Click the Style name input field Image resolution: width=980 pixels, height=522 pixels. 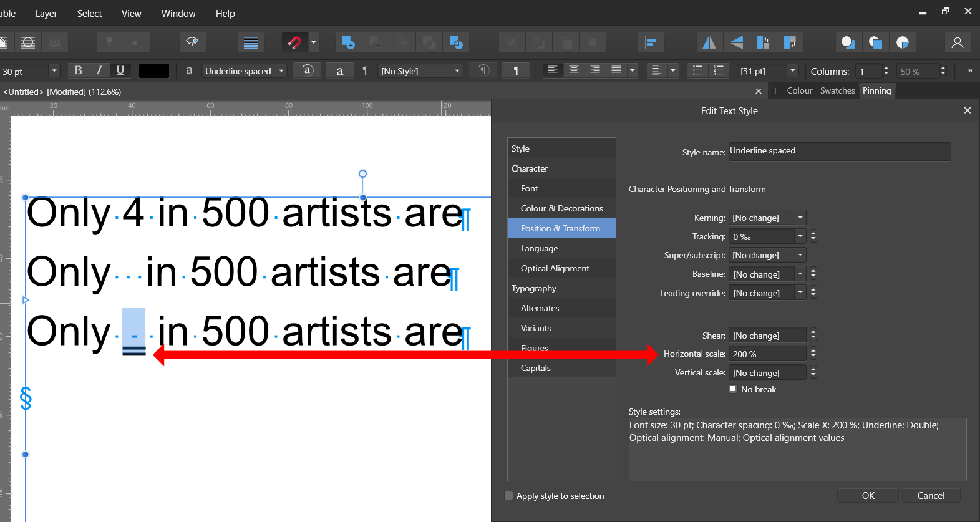[x=839, y=151]
